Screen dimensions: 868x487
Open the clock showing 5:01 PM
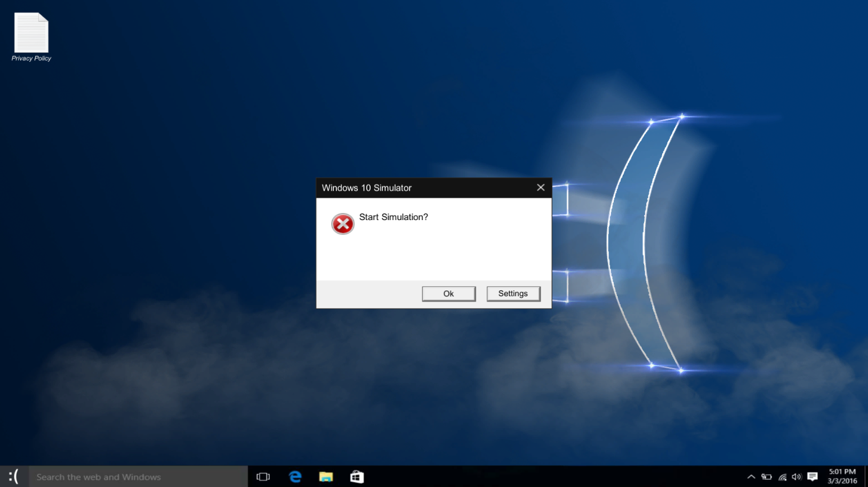[841, 471]
